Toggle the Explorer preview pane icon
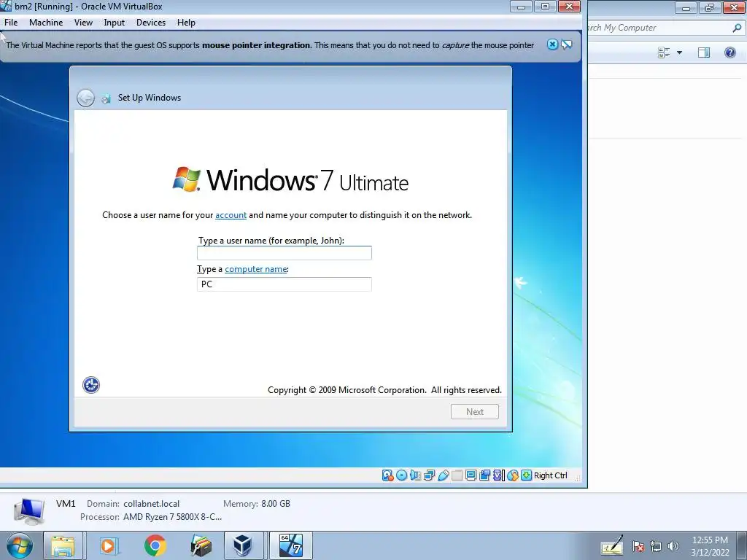 point(704,52)
